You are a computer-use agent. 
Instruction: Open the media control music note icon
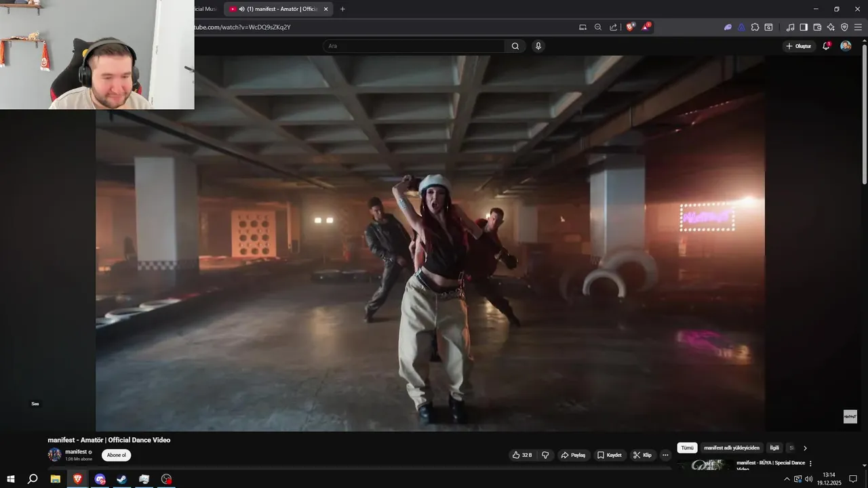click(790, 27)
